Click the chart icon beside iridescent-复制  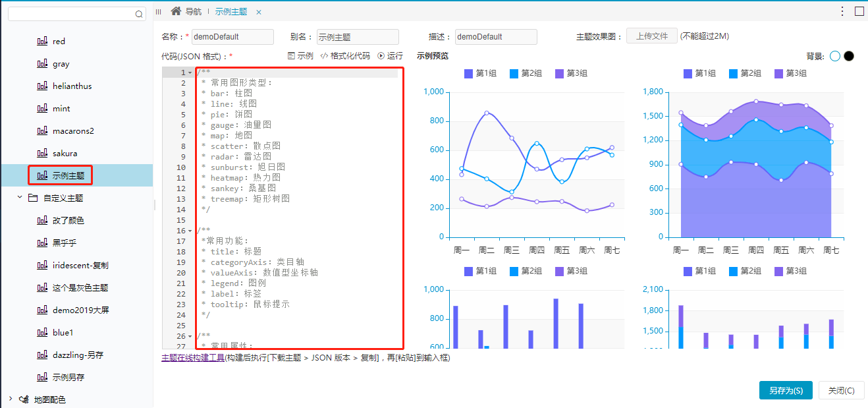(x=43, y=265)
